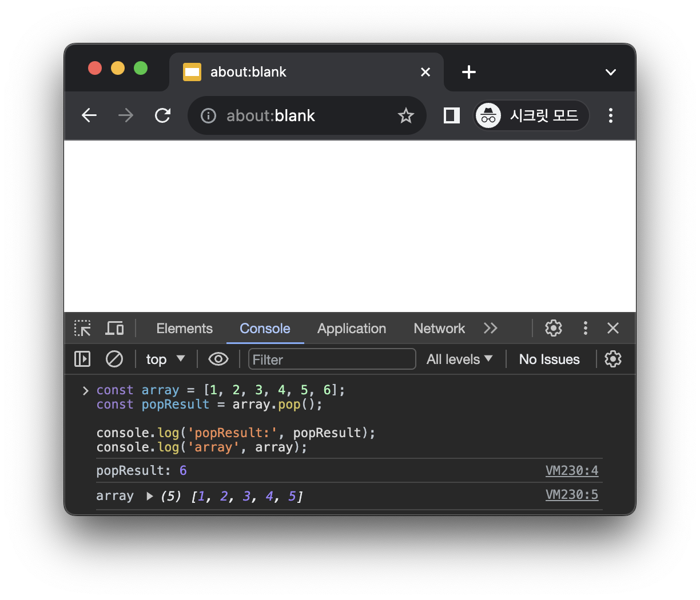The width and height of the screenshot is (700, 600).
Task: Show the console sidebar
Action: pyautogui.click(x=82, y=359)
